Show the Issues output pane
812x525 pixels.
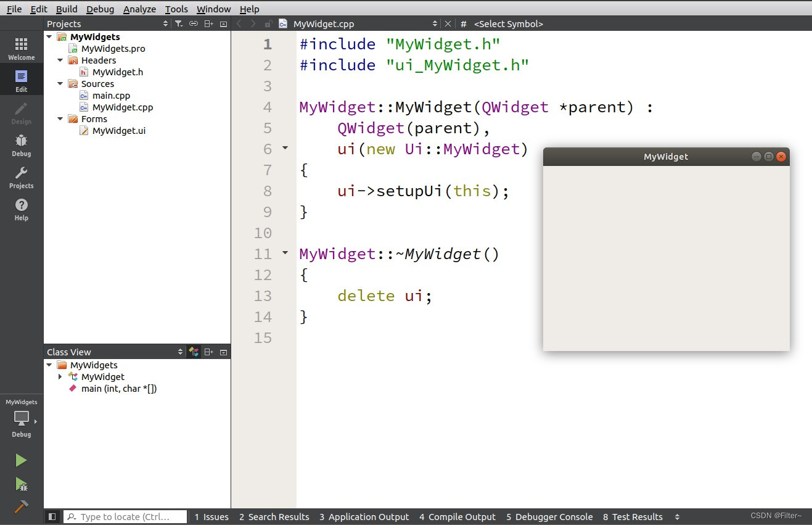coord(211,517)
